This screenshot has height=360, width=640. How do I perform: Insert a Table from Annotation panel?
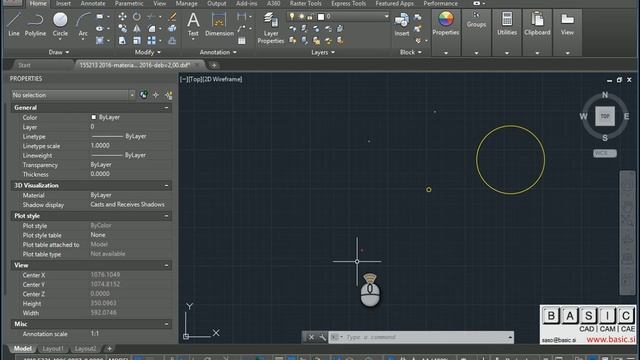coord(242,40)
